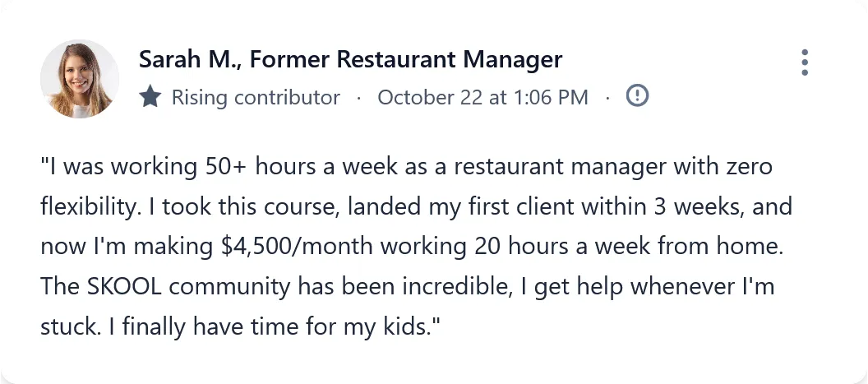Open the October 22 at 1:06 PM timestamp
The image size is (868, 384).
[x=482, y=97]
